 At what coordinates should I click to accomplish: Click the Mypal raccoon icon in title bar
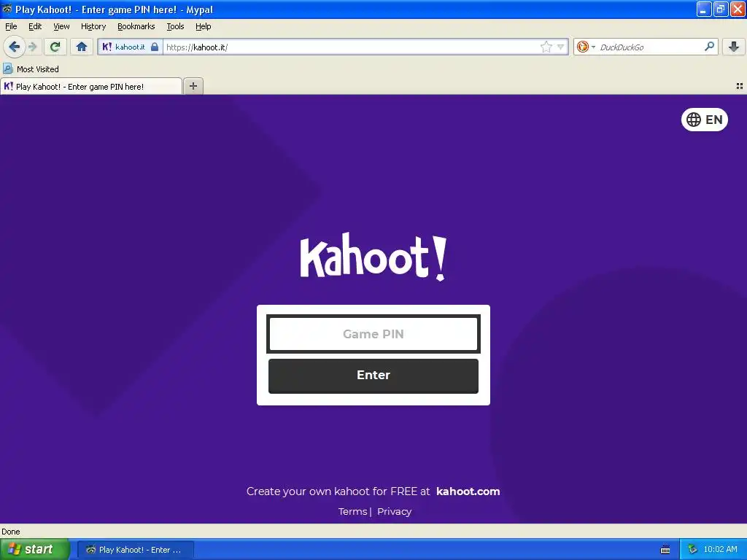click(x=7, y=9)
